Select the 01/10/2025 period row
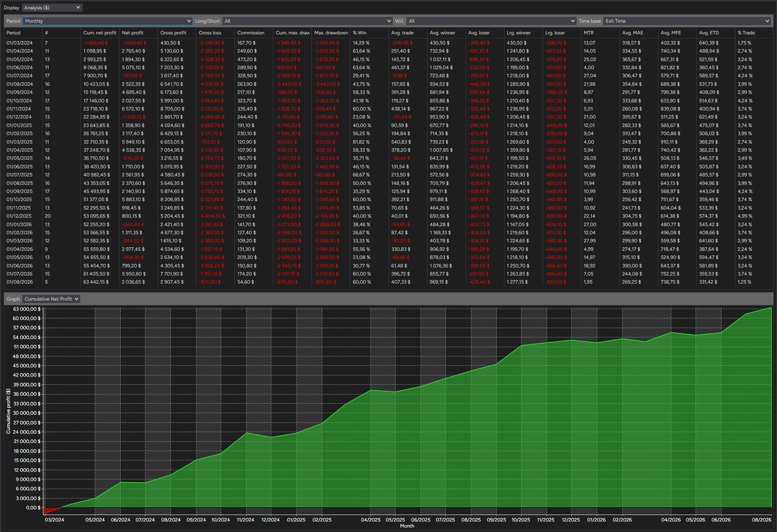 (x=388, y=199)
